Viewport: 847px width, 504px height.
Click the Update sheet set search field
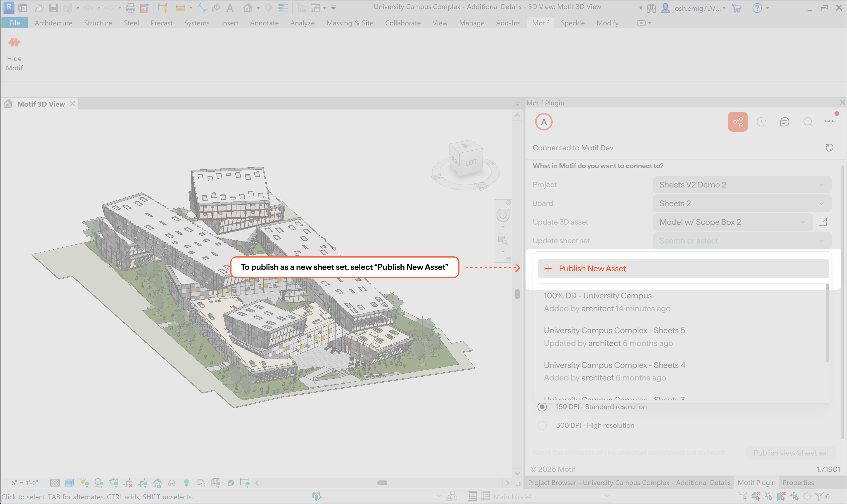point(742,240)
